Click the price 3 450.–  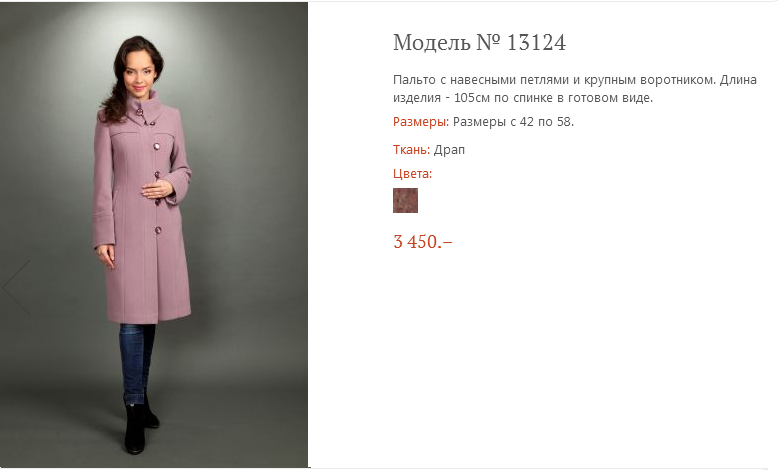(422, 241)
